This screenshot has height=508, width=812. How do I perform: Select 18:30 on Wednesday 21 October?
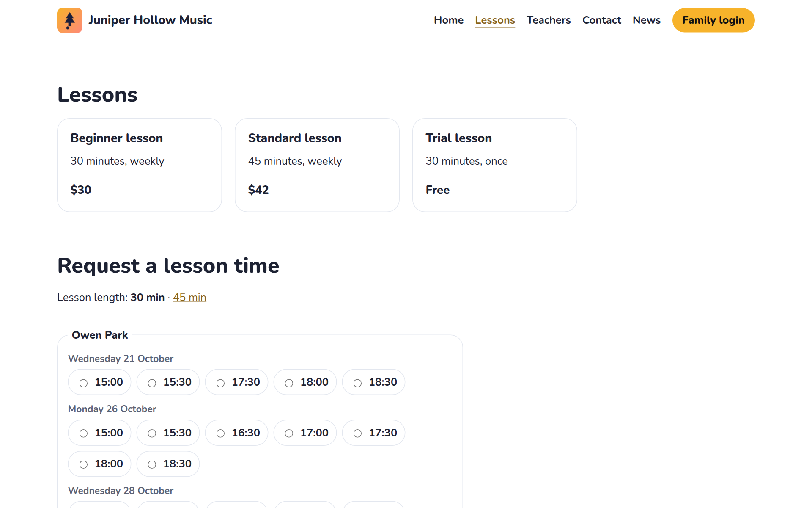point(374,382)
